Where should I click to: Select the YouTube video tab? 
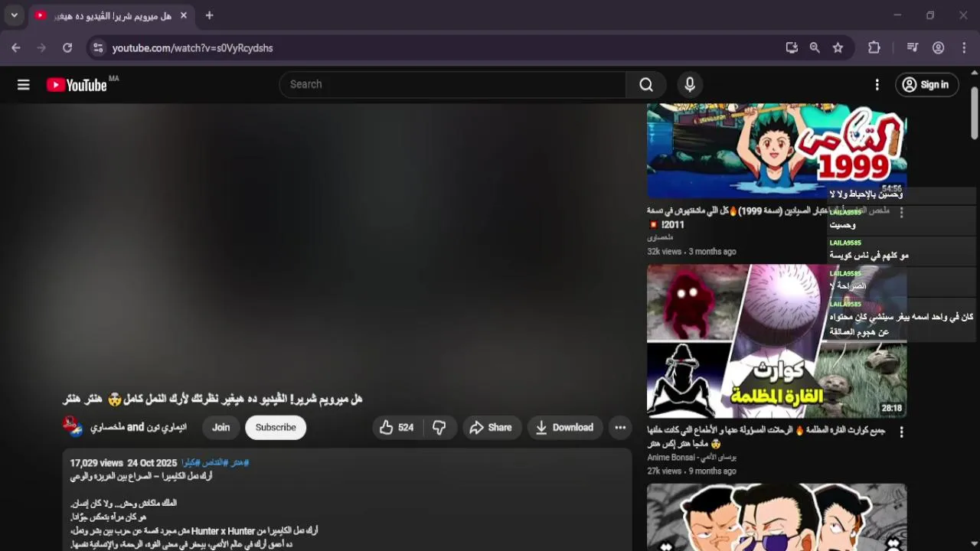tap(111, 15)
